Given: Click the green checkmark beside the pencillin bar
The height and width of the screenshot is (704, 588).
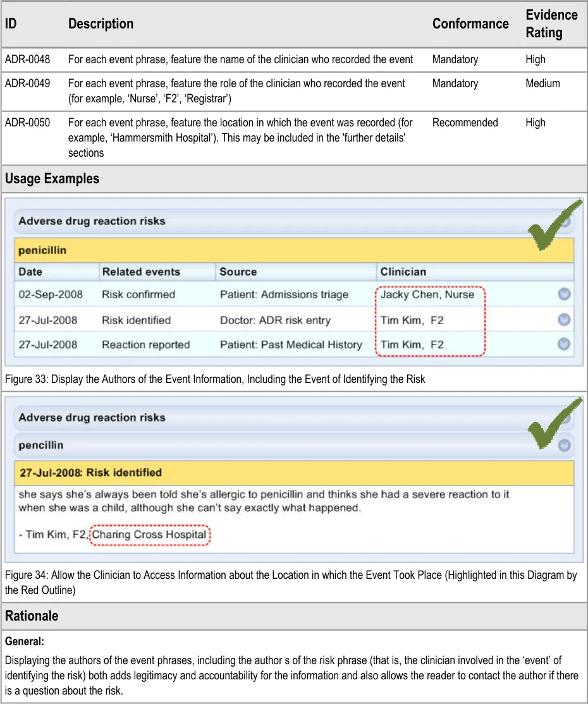Looking at the screenshot, I should pos(555,422).
